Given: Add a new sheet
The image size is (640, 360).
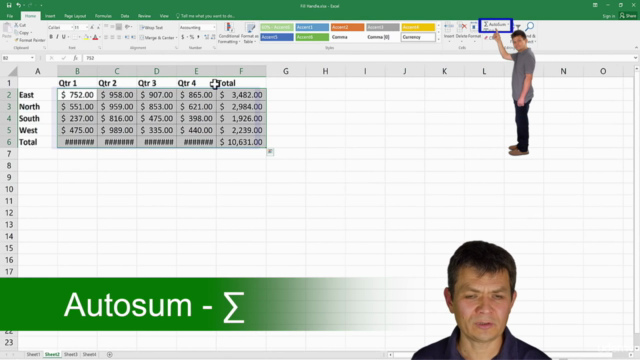Looking at the screenshot, I should (x=109, y=354).
